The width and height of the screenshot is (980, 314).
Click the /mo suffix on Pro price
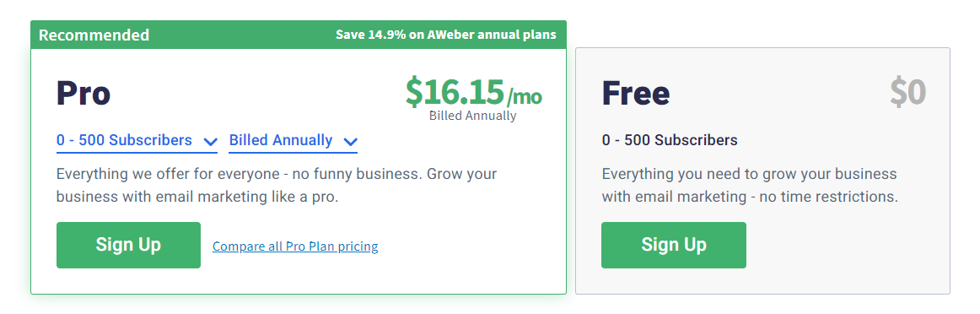(524, 97)
